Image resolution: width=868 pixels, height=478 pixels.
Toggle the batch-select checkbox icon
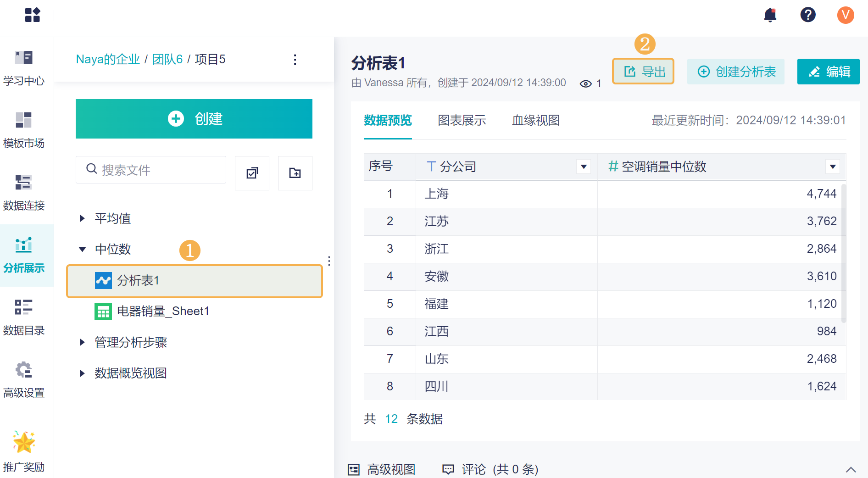click(x=252, y=173)
